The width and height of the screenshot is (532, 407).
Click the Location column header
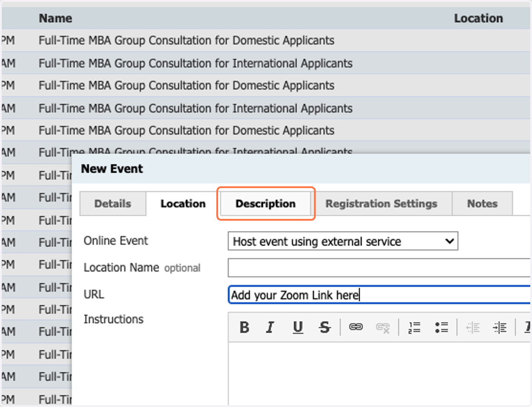pos(478,18)
